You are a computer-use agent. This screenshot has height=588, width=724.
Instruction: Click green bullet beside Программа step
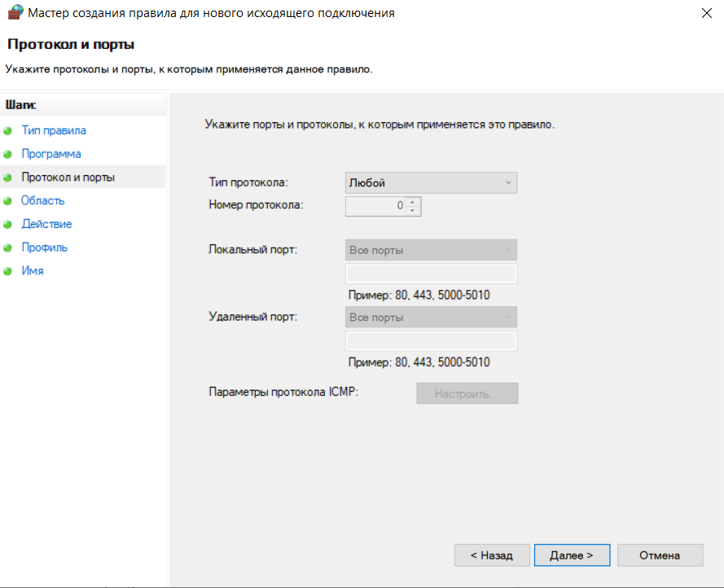tap(7, 154)
